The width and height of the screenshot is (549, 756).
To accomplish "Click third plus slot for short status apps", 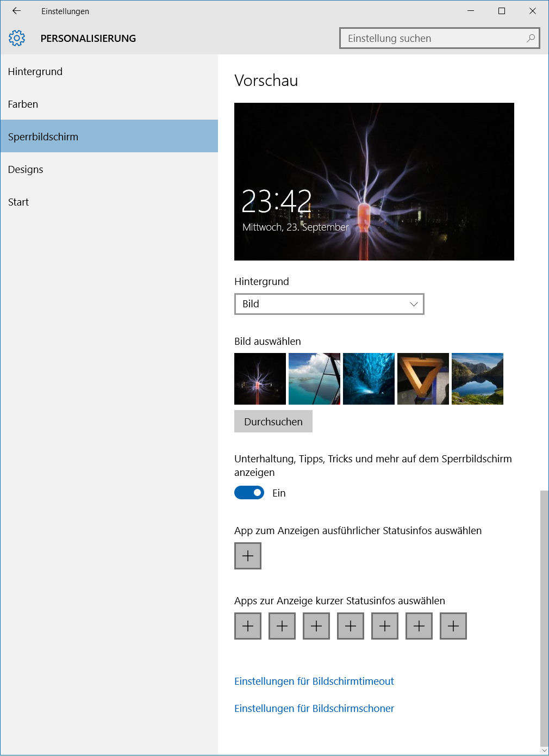I will point(316,626).
